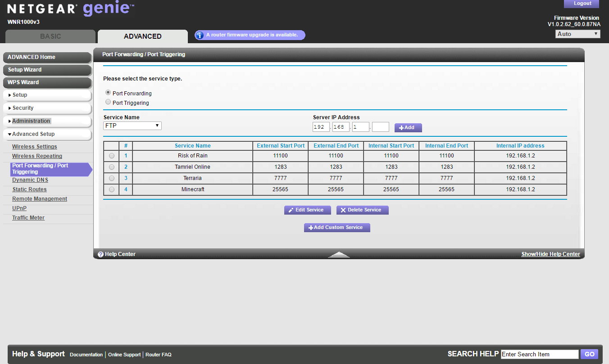Click the third IP octet field showing 1

pos(361,127)
